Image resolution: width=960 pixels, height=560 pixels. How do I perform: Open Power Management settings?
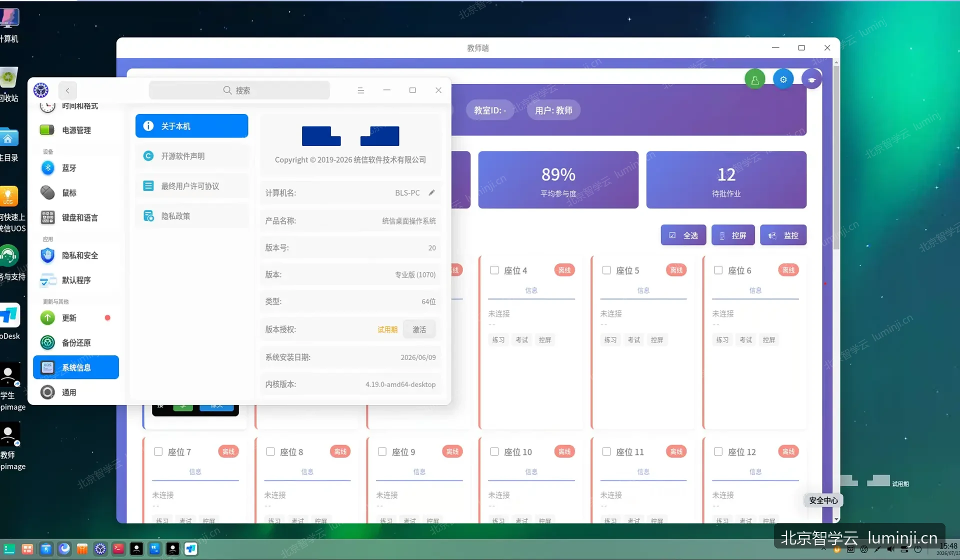(x=76, y=130)
